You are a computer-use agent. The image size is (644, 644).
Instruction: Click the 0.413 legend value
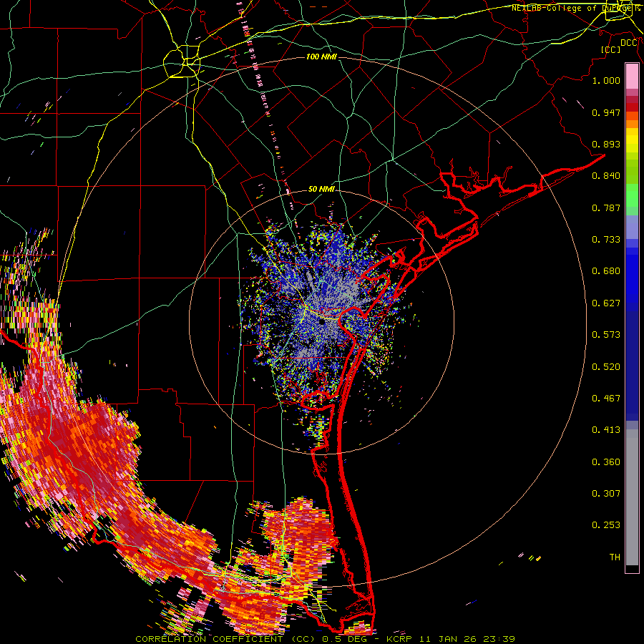click(606, 430)
